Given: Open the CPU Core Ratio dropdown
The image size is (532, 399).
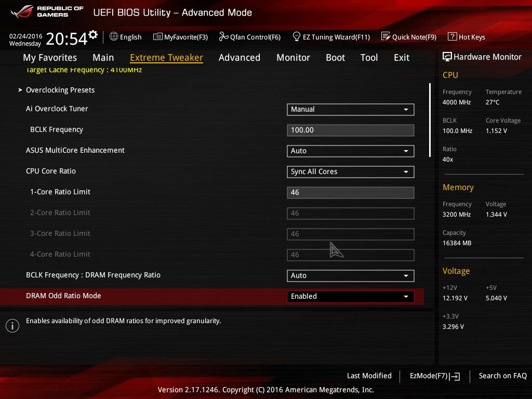Looking at the screenshot, I should pyautogui.click(x=351, y=171).
